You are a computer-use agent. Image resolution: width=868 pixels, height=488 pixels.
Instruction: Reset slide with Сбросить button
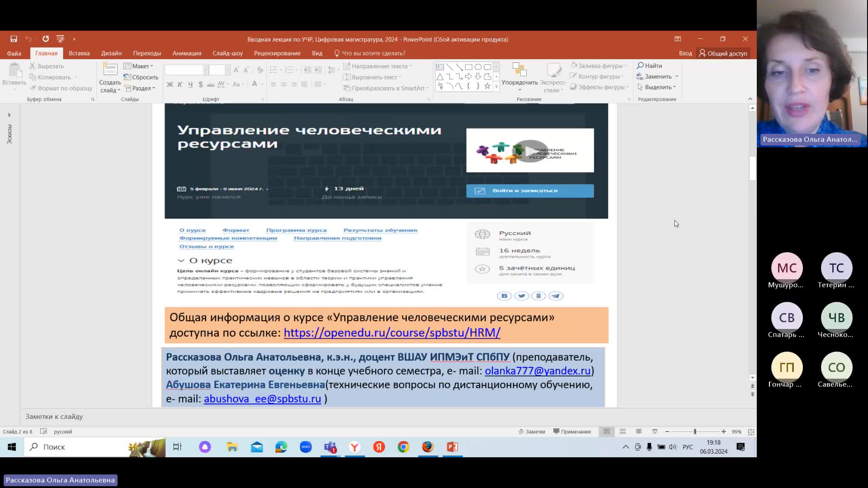tap(141, 77)
